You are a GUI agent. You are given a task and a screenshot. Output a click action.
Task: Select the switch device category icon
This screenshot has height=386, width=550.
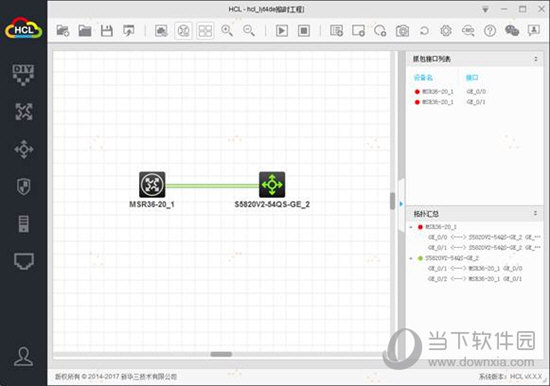pyautogui.click(x=24, y=149)
